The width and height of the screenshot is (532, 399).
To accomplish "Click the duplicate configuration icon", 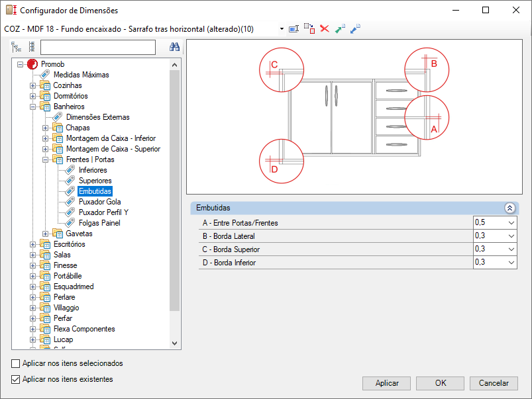I will click(x=309, y=28).
